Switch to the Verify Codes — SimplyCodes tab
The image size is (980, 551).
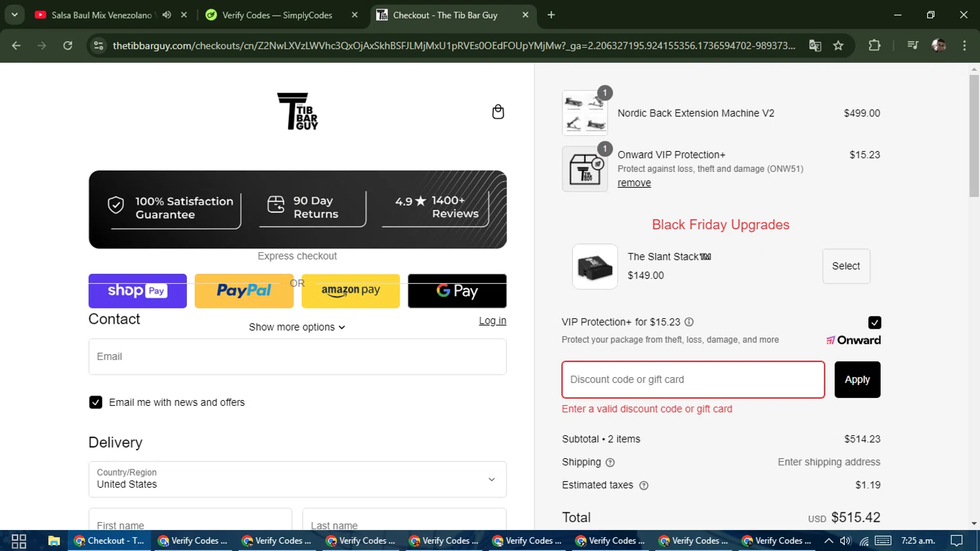point(277,15)
